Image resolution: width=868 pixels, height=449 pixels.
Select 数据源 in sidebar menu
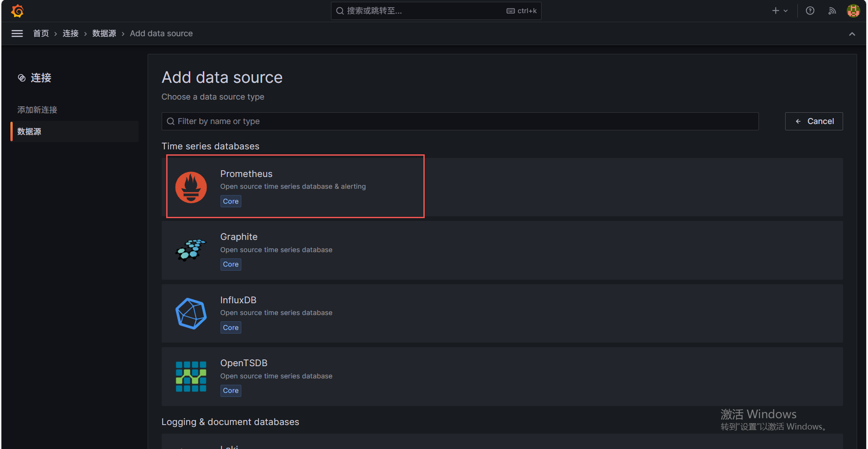[x=29, y=132]
